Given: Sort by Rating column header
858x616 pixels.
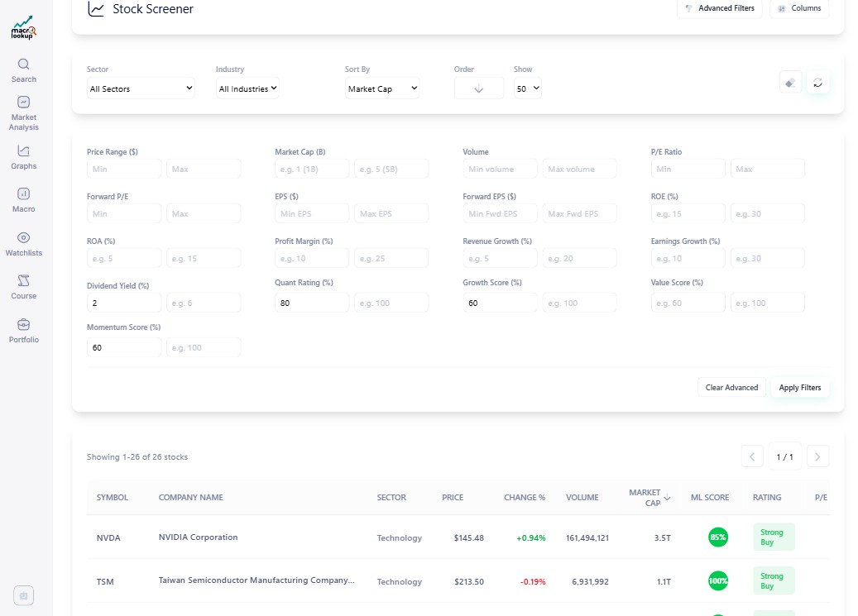Looking at the screenshot, I should [767, 497].
